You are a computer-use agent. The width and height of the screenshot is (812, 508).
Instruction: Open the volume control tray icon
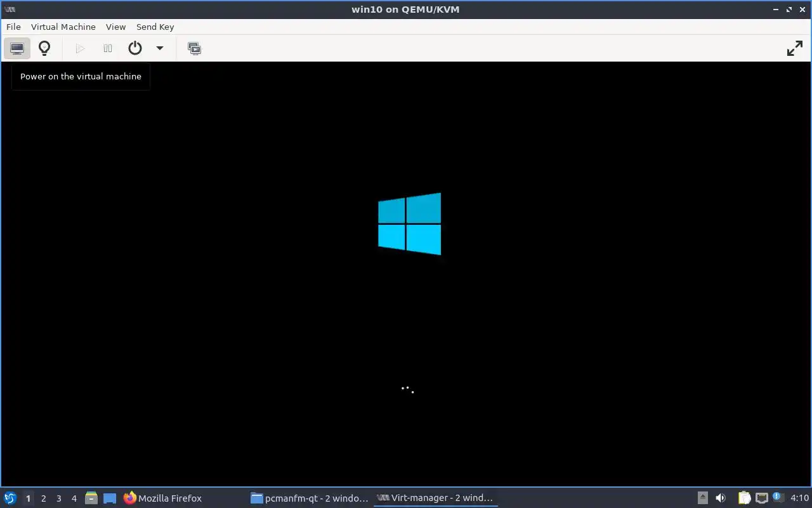(x=721, y=498)
